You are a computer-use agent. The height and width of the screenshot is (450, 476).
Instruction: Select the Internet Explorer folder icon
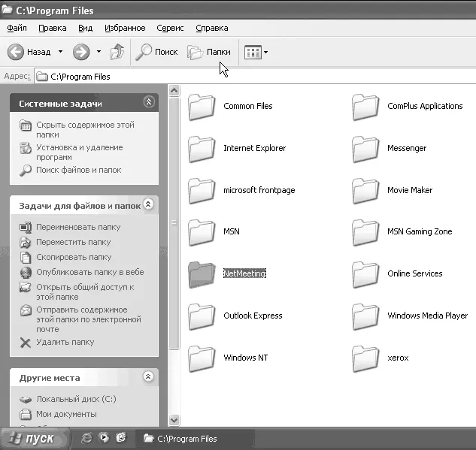point(202,149)
